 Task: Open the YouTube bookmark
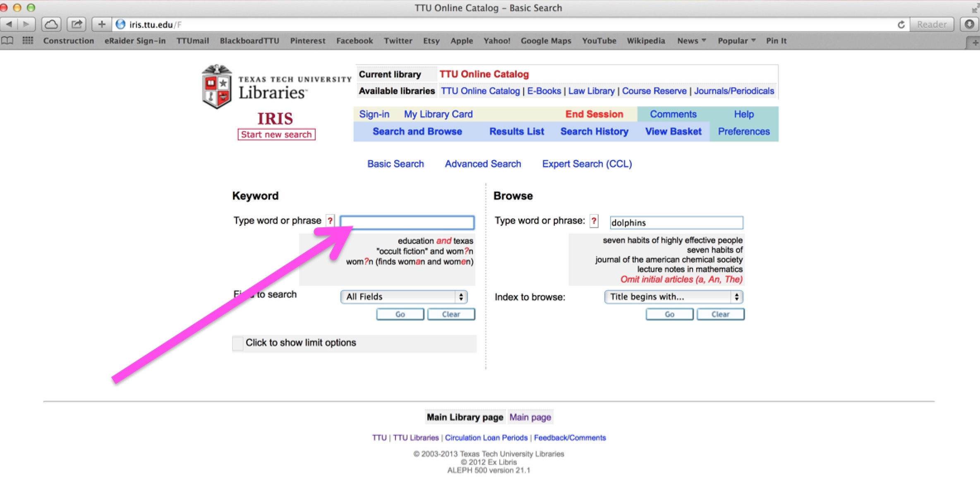coord(599,41)
